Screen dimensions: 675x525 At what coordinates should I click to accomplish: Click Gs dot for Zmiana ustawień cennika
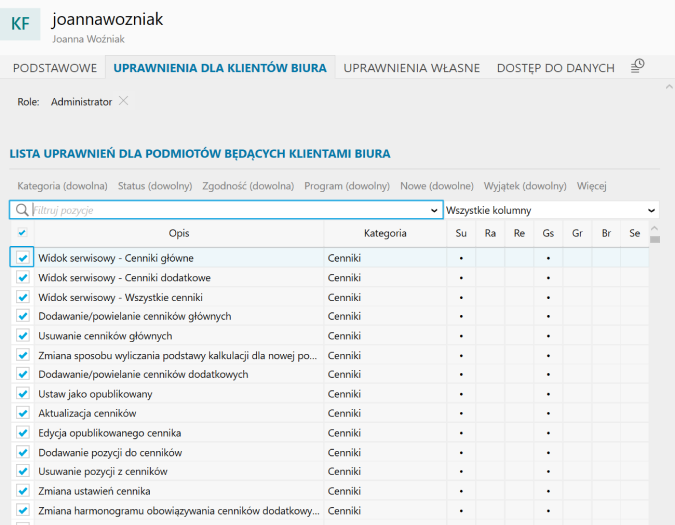pos(548,491)
